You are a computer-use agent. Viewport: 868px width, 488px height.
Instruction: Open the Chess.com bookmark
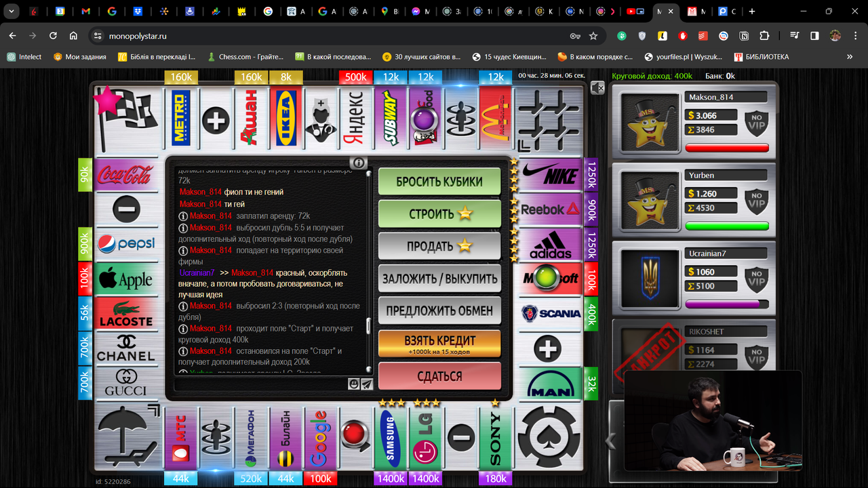pos(245,57)
